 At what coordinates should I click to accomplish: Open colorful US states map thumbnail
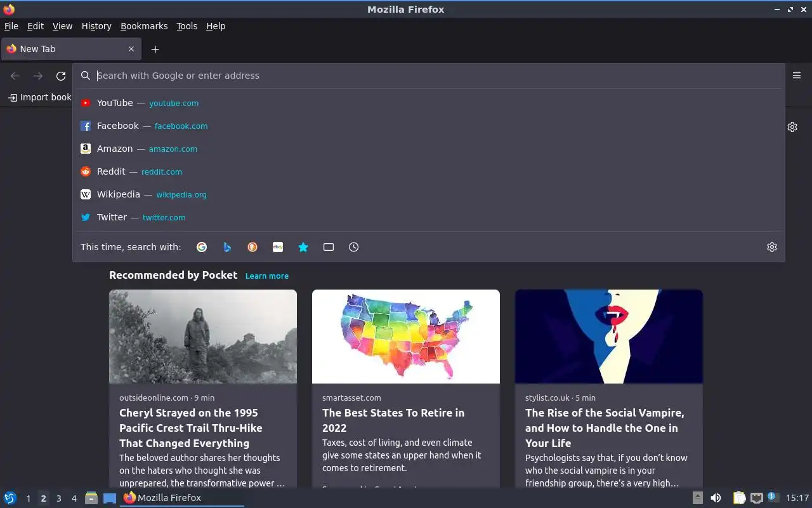point(406,337)
